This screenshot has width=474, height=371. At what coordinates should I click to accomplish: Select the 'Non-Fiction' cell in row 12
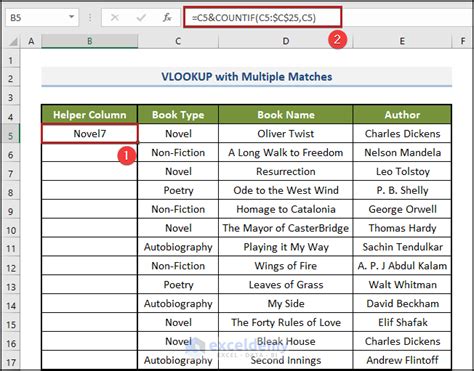178,266
